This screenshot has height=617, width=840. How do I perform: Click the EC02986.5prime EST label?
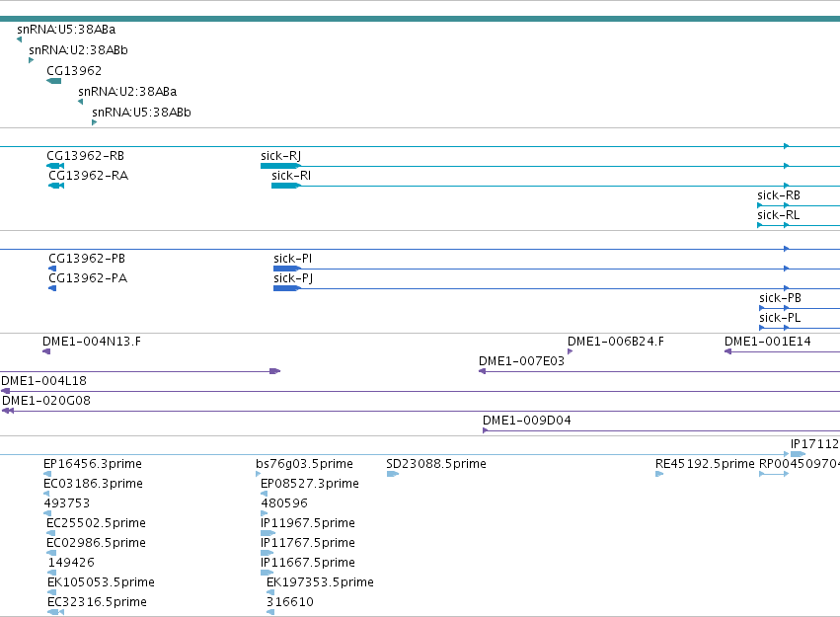coord(96,543)
